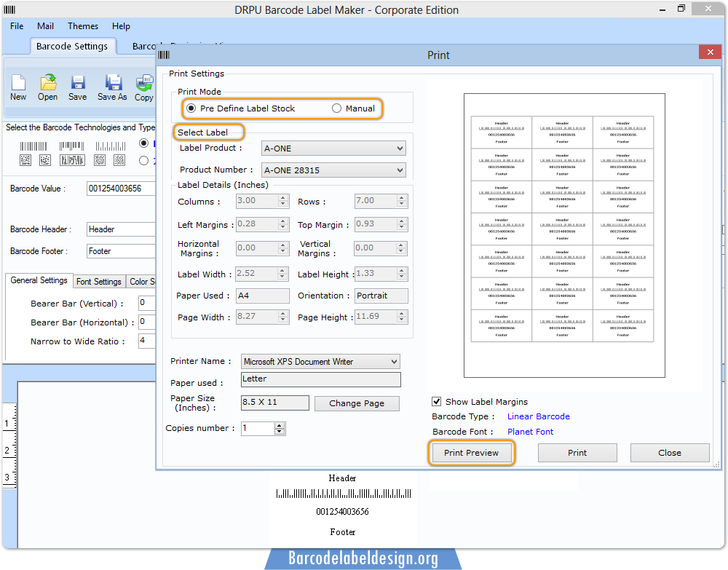The image size is (728, 570).
Task: Click the Paper Size 8.5 X 11 field
Action: point(275,403)
